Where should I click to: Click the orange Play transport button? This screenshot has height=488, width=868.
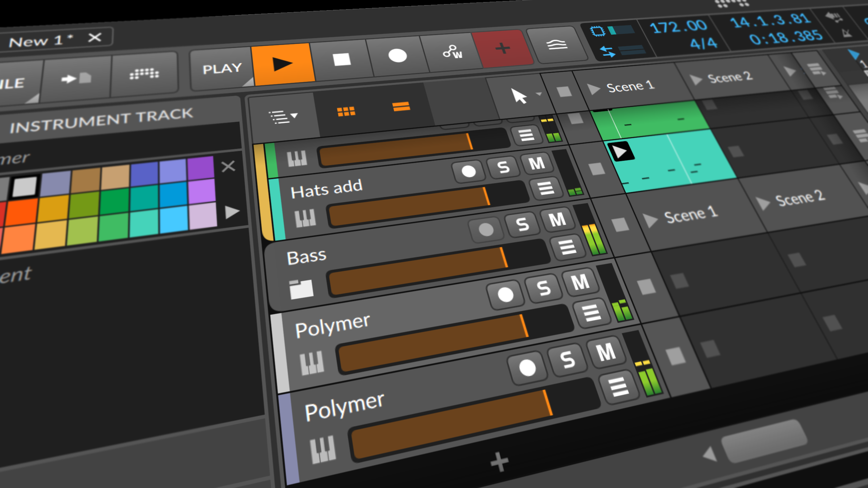[x=282, y=64]
